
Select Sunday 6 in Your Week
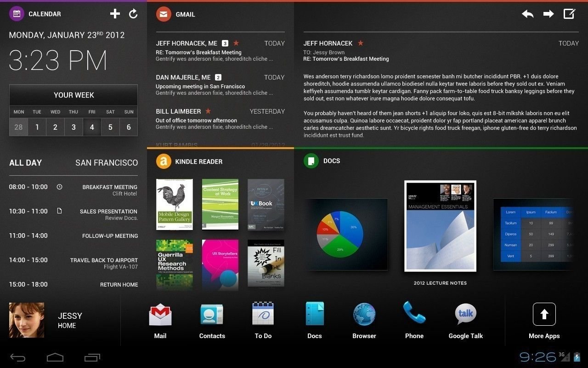(129, 127)
